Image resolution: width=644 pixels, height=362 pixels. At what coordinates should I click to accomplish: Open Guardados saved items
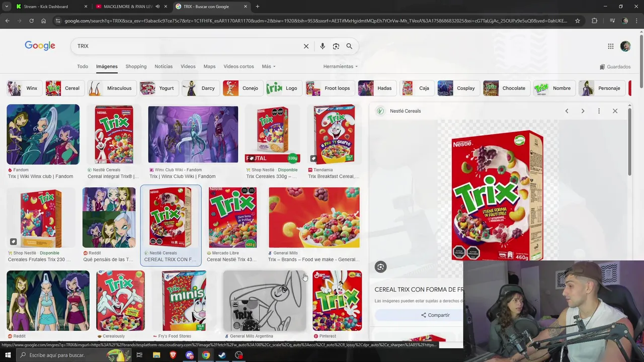click(615, 66)
